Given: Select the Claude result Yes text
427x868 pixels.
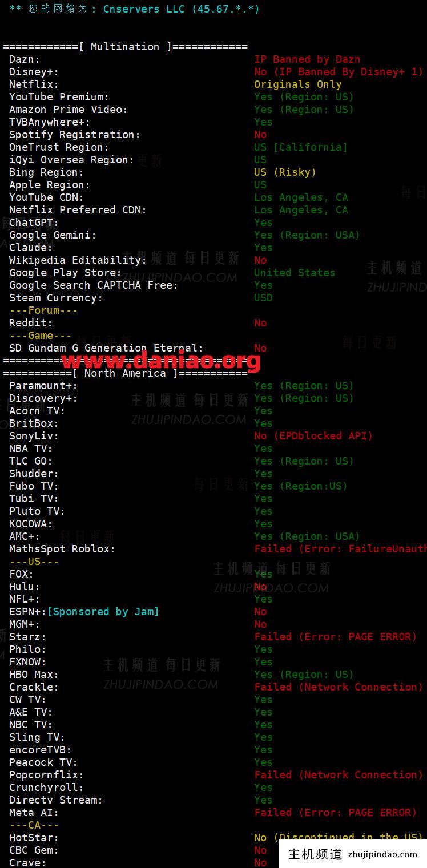Looking at the screenshot, I should (x=263, y=248).
